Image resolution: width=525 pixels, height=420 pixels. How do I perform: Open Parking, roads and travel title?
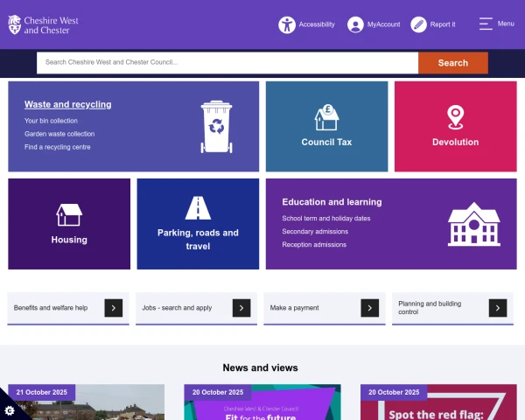199,240
